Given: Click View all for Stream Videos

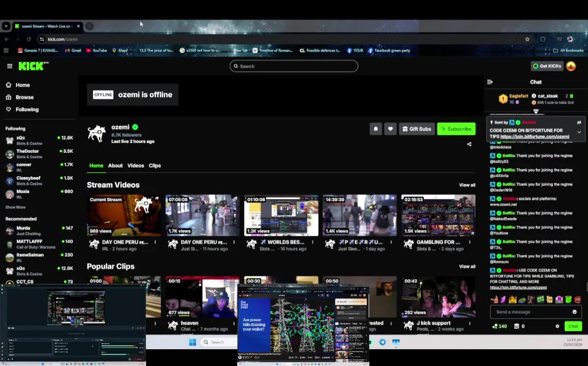Looking at the screenshot, I should click(467, 185).
